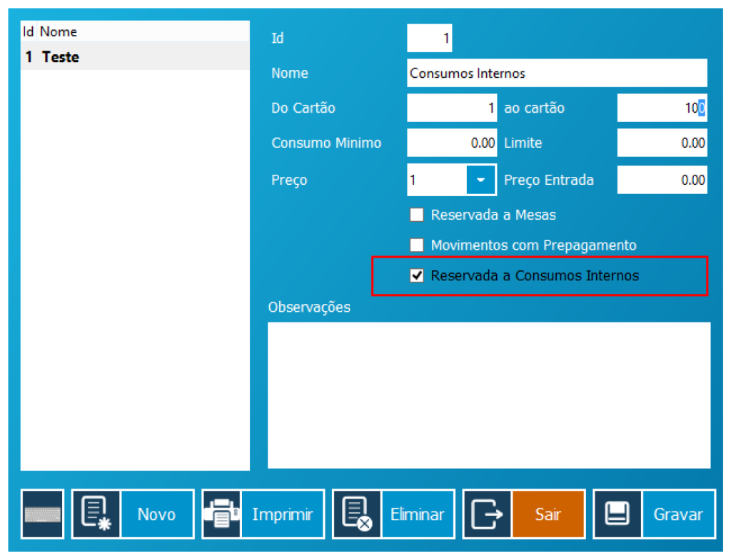
Task: Open the Preço dropdown arrow
Action: pyautogui.click(x=481, y=180)
